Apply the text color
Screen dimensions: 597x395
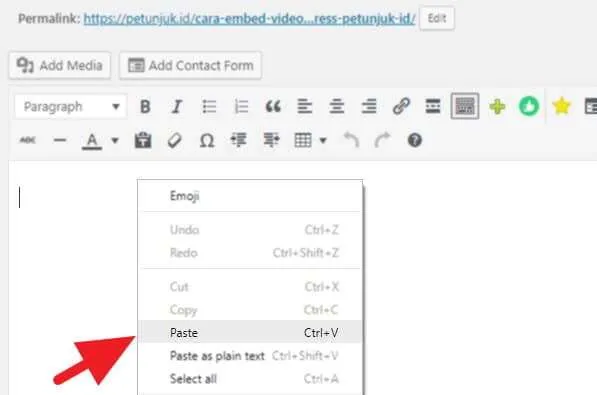point(92,141)
